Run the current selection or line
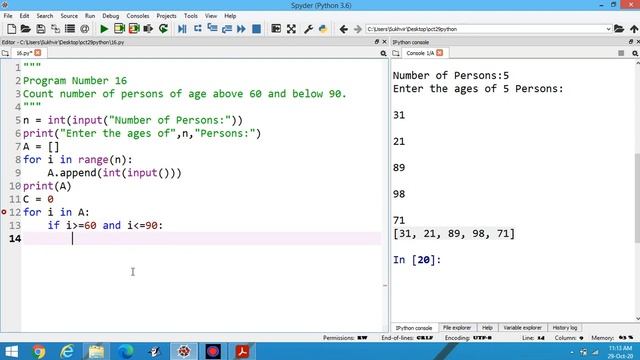The height and width of the screenshot is (360, 640). [149, 29]
